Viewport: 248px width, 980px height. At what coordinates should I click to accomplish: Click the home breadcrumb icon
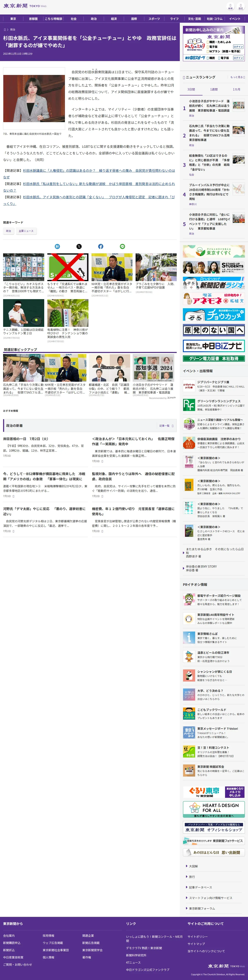(5, 29)
